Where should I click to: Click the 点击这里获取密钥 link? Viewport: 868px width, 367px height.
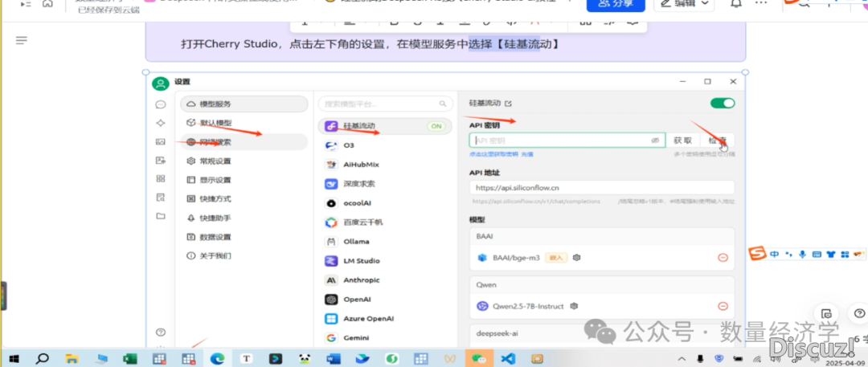[493, 154]
